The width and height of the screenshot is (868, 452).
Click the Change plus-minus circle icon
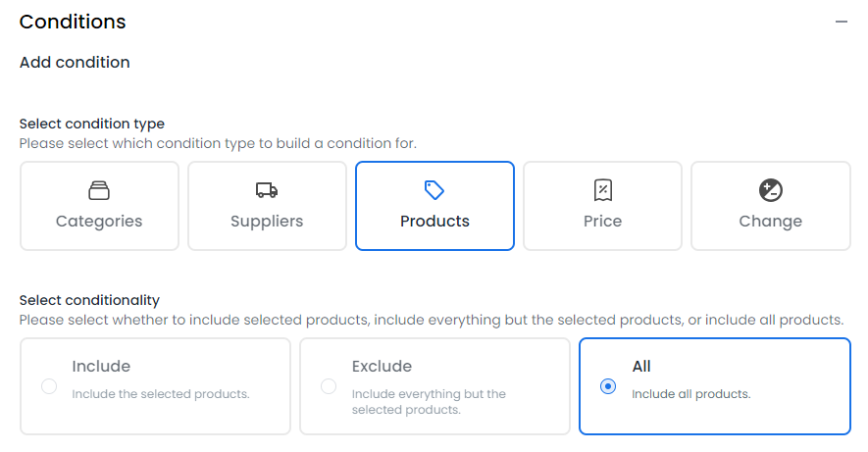[x=771, y=190]
